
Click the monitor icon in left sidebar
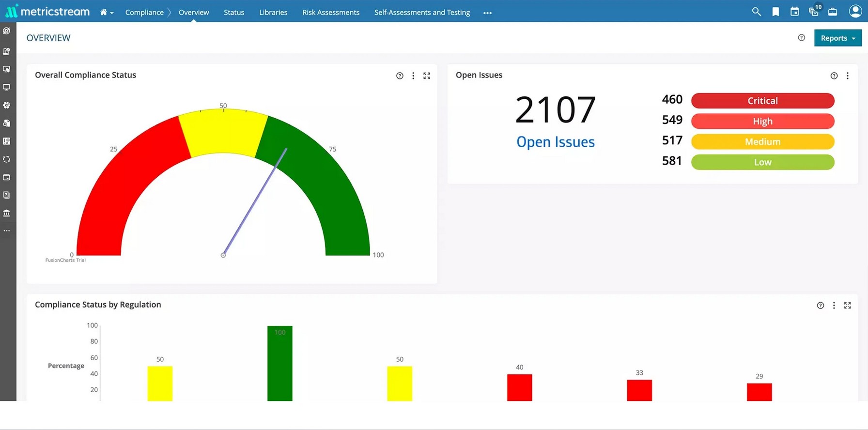coord(7,87)
